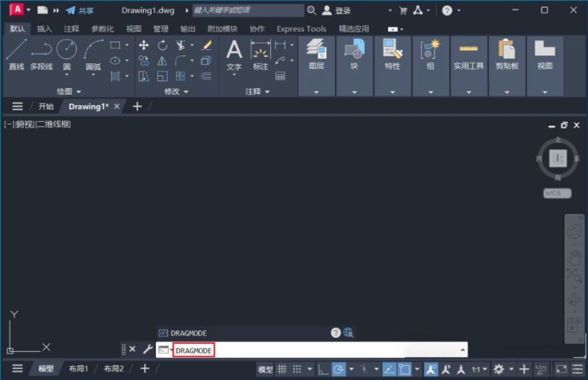Open workspace switching gear dropdown

coord(511,369)
